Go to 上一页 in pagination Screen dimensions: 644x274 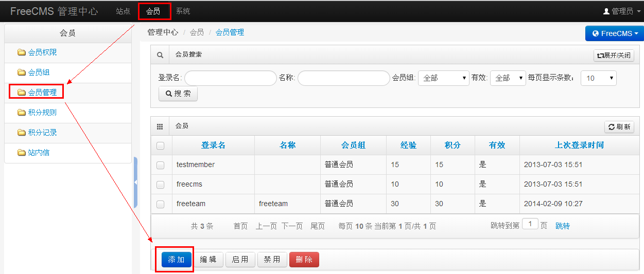point(267,226)
